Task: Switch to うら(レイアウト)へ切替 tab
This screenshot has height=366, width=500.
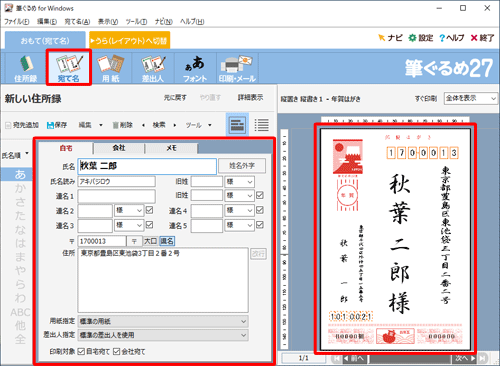Action: click(130, 40)
